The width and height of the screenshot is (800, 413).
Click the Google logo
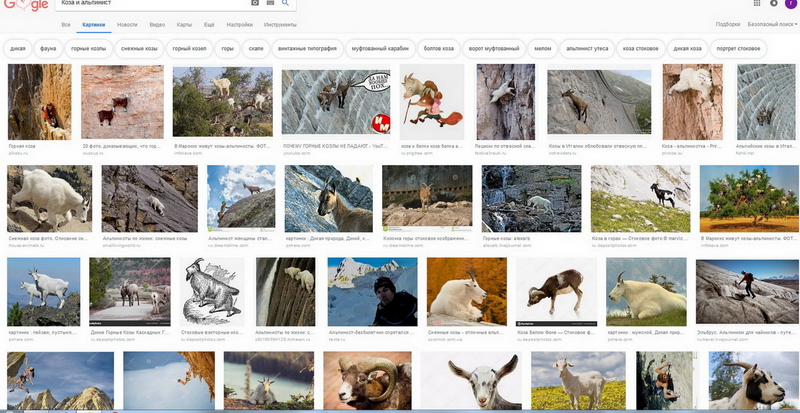(26, 5)
